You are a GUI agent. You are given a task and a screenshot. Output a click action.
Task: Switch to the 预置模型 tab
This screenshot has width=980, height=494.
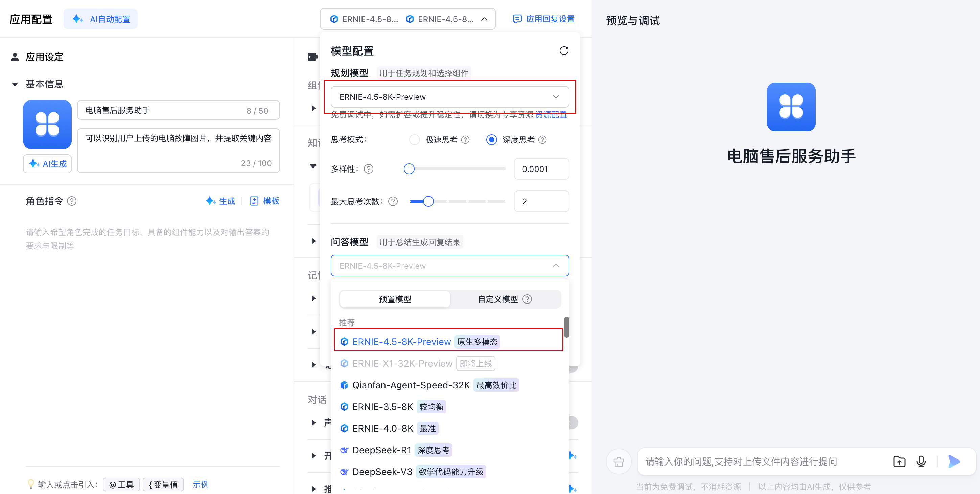coord(395,299)
